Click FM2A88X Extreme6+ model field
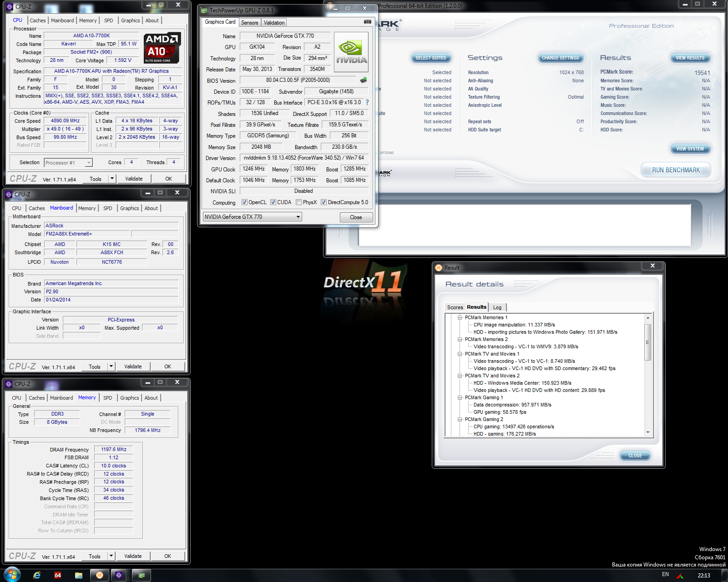Viewport: 728px width, 582px height. 87,234
